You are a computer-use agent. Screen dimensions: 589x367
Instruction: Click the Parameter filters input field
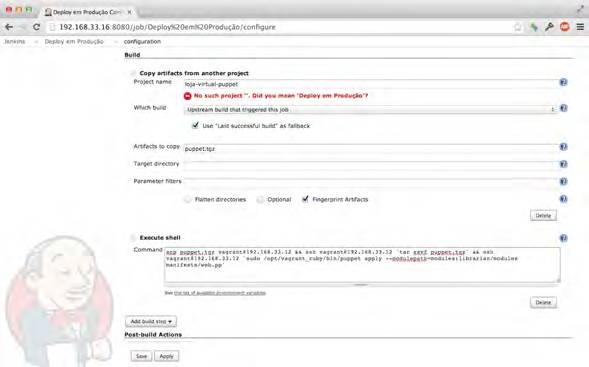click(x=370, y=182)
